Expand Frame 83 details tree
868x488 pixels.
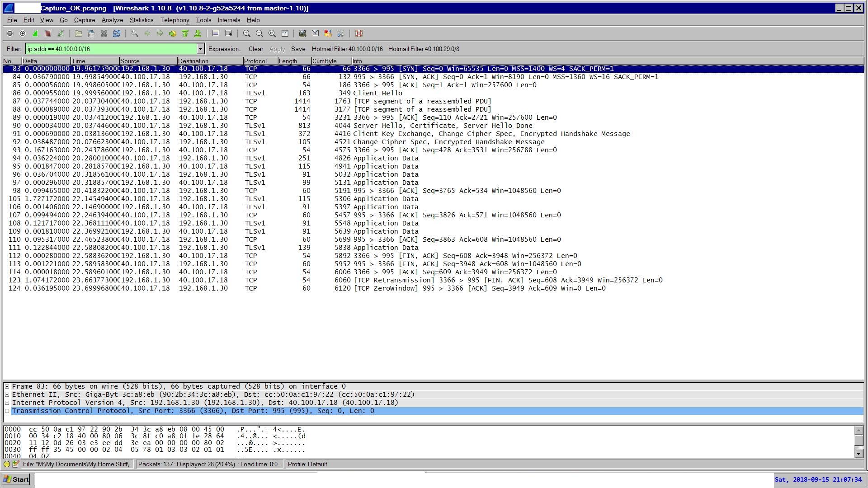(7, 386)
